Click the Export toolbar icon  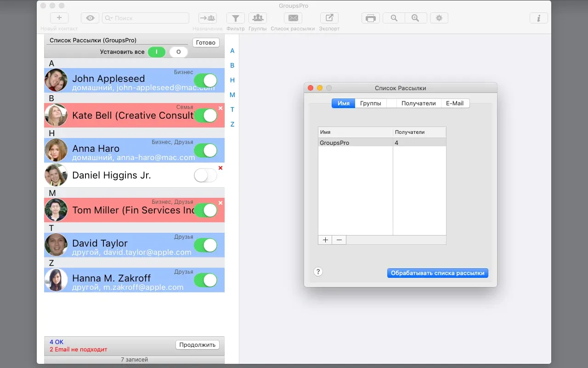coord(329,18)
